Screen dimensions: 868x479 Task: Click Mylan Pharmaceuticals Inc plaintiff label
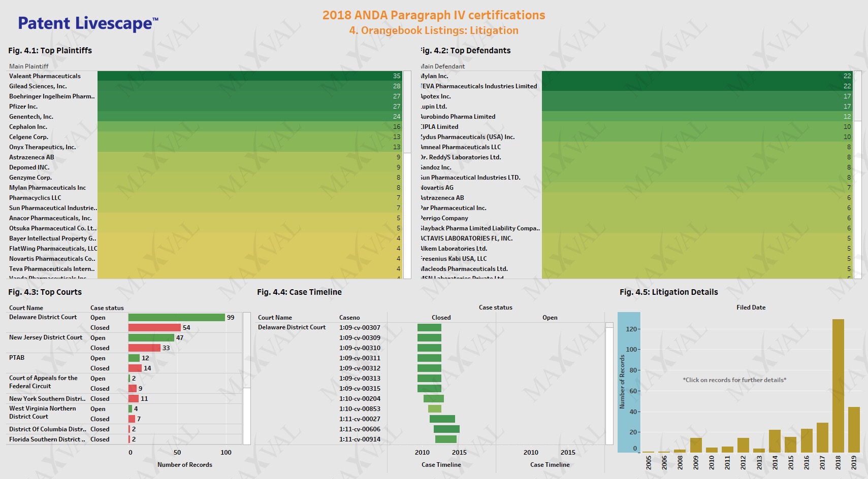coord(47,188)
